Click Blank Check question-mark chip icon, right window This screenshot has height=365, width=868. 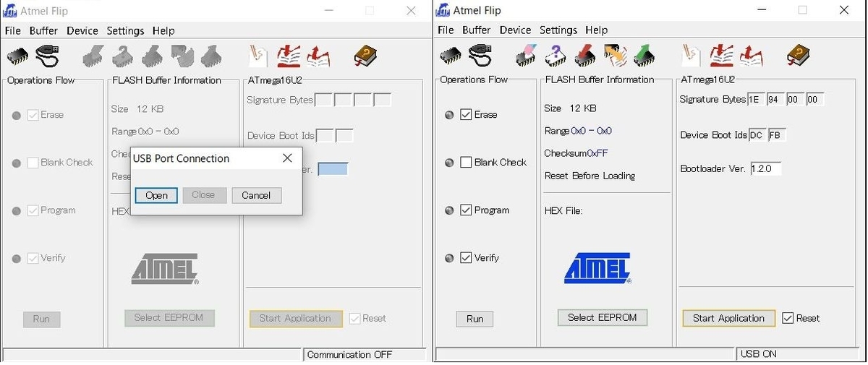tap(556, 55)
